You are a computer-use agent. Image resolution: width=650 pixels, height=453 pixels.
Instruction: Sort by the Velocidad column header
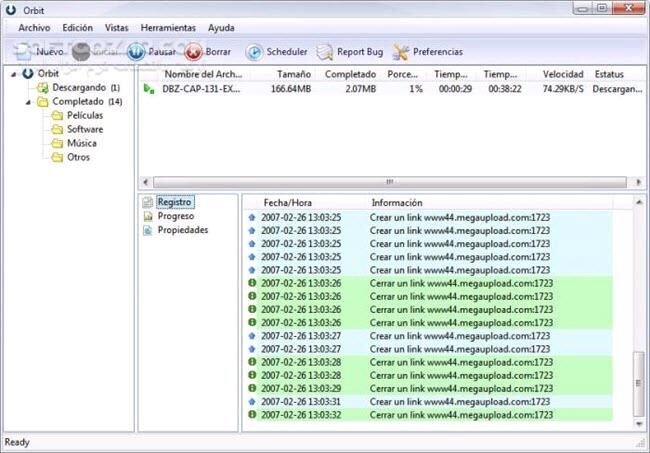563,74
